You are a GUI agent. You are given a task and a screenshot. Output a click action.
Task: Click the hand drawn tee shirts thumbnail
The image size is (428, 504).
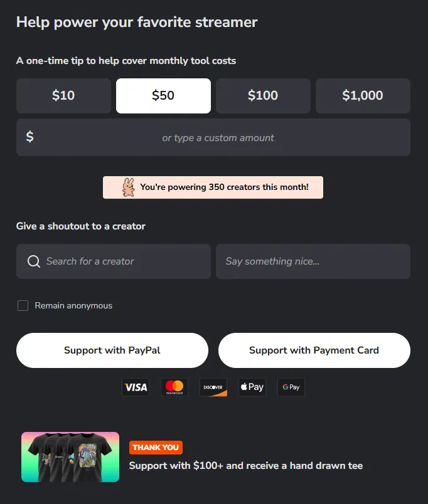(x=70, y=456)
